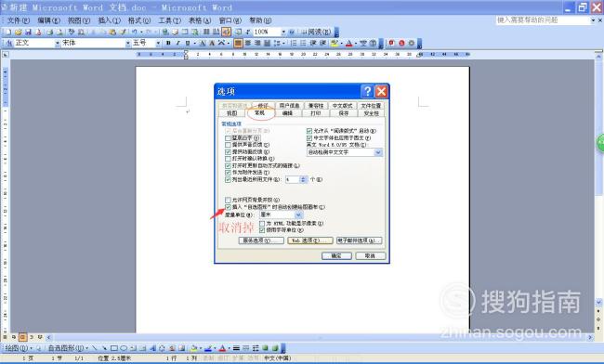Click the highlighted Print Layout view icon

pyautogui.click(x=22, y=337)
